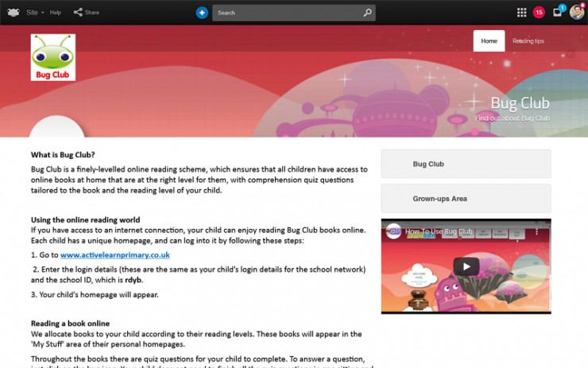Click the large 'Bug Club' banner title
This screenshot has width=588, height=368.
(520, 103)
